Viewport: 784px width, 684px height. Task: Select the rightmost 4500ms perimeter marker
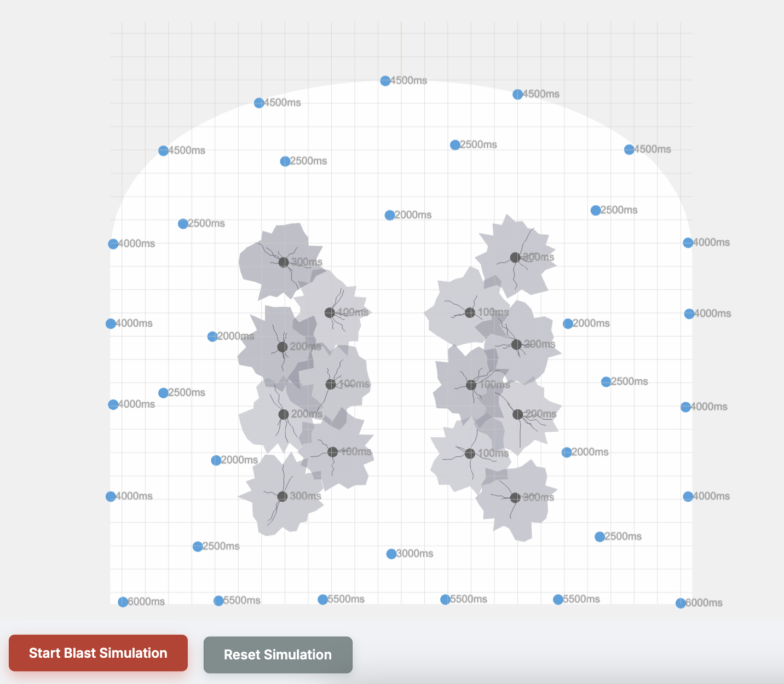pyautogui.click(x=629, y=149)
